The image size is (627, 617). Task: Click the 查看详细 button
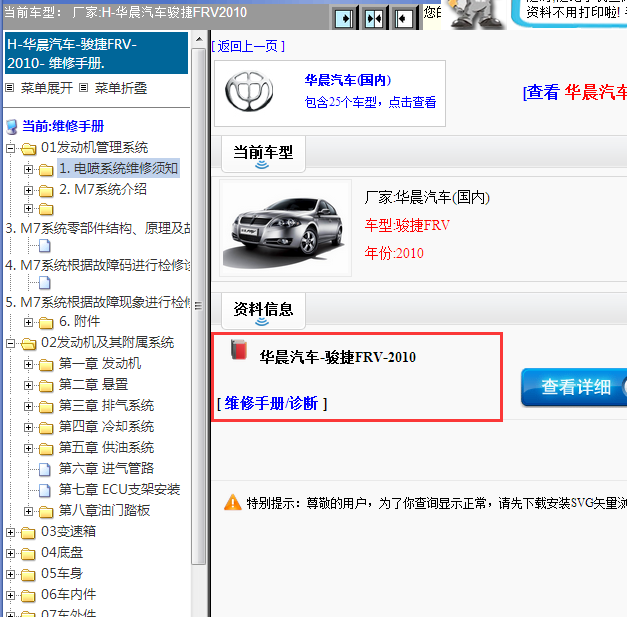[574, 387]
